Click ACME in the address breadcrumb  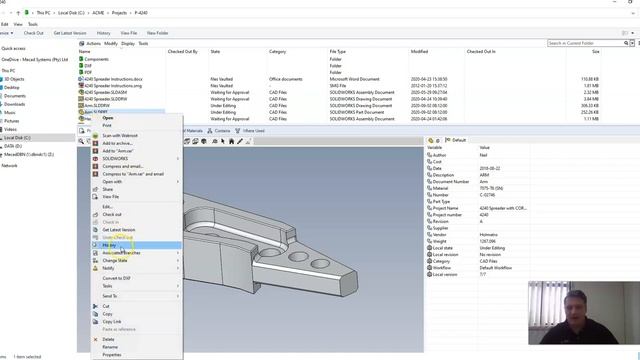pyautogui.click(x=98, y=13)
